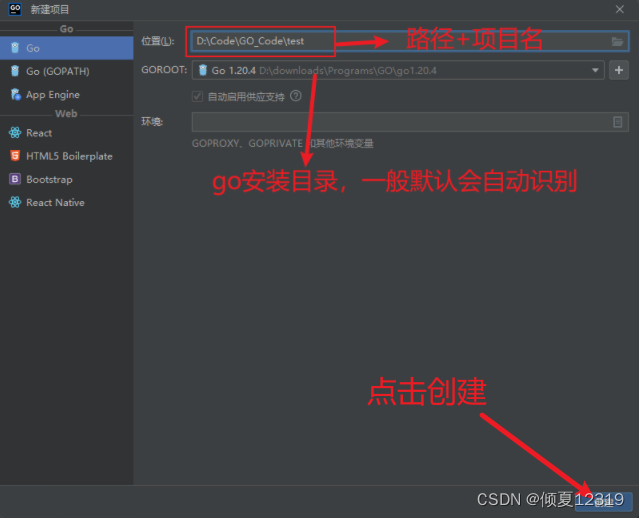This screenshot has height=518, width=640.
Task: Choose HTML5 Boilerplate template
Action: point(67,156)
